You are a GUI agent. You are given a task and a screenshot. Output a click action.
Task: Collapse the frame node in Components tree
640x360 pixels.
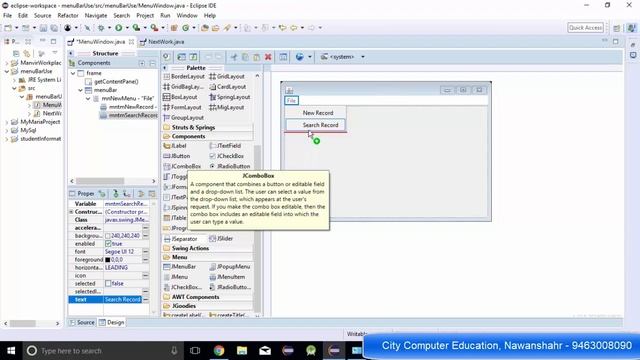click(x=73, y=73)
